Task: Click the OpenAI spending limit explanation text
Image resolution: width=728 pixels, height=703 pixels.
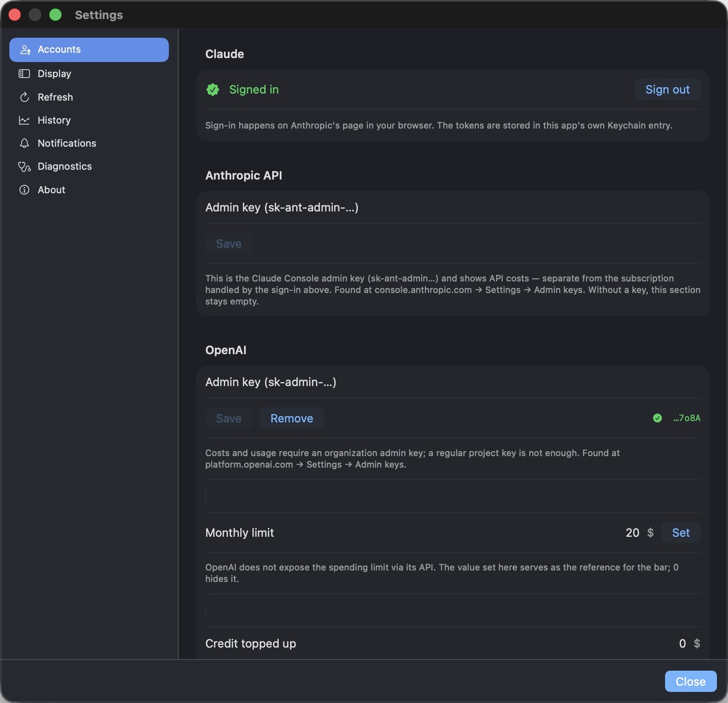Action: pos(442,573)
